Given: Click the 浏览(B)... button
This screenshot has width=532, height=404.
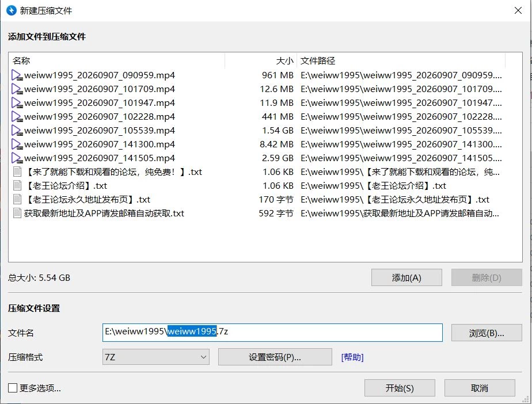Looking at the screenshot, I should pyautogui.click(x=487, y=333).
